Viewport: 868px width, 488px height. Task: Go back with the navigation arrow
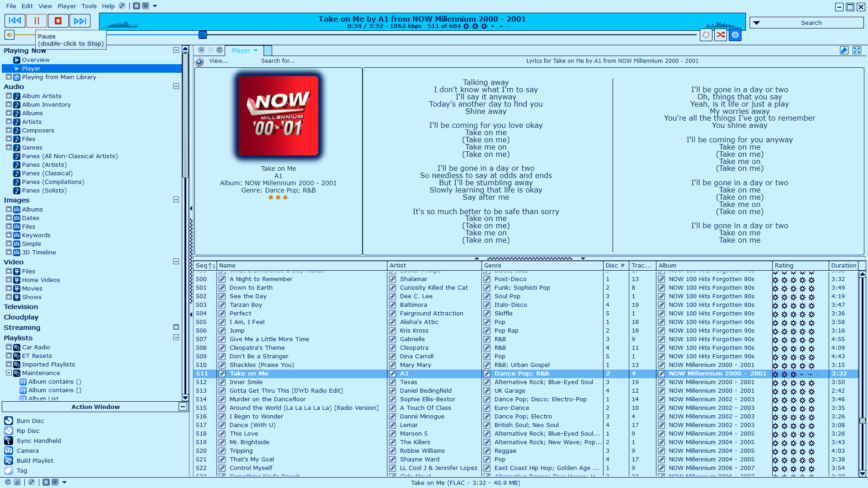[202, 50]
